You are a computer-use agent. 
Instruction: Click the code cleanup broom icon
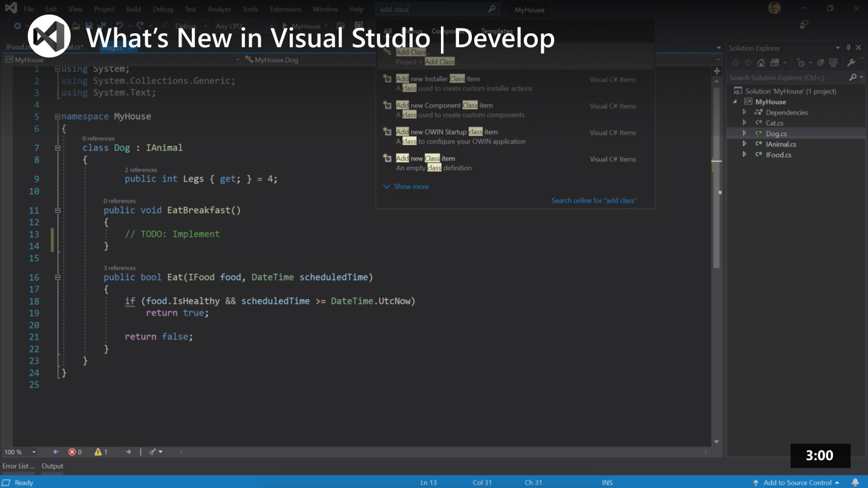[152, 452]
